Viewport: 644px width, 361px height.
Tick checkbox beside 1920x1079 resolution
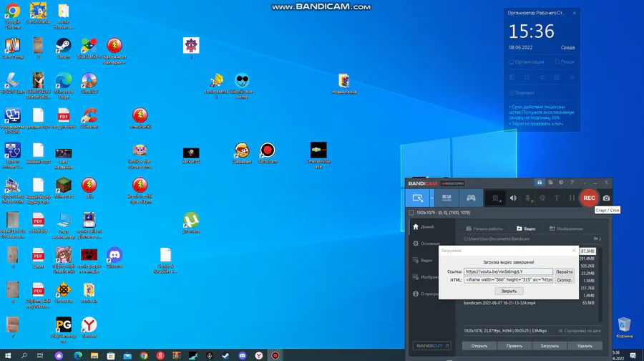[x=411, y=213]
